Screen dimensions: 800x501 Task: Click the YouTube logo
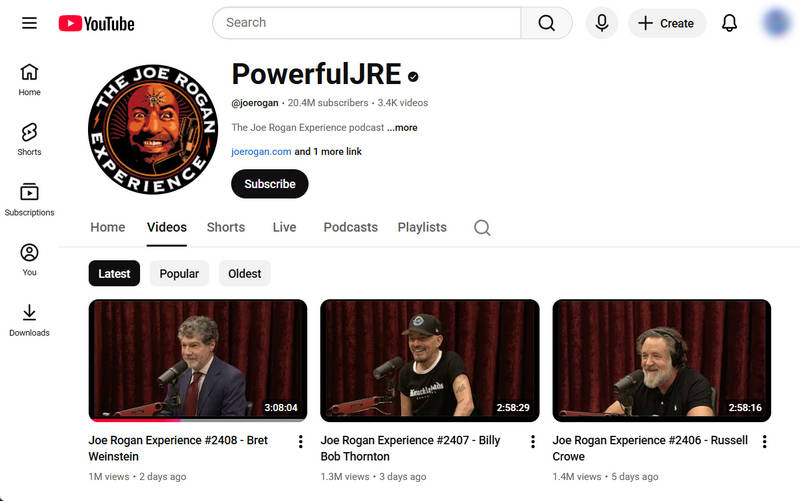(x=96, y=23)
